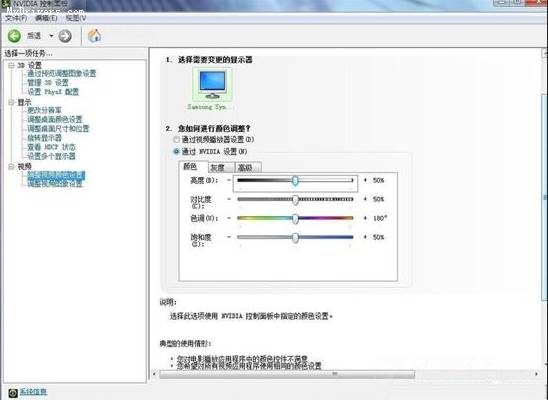Increase 对比度 with its plus button
This screenshot has height=400, width=548.
365,199
